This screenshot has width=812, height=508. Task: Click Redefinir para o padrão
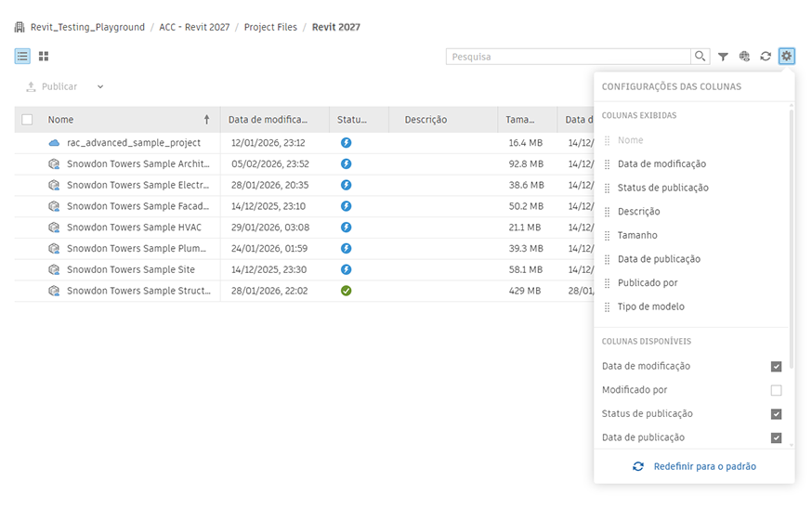(x=705, y=466)
